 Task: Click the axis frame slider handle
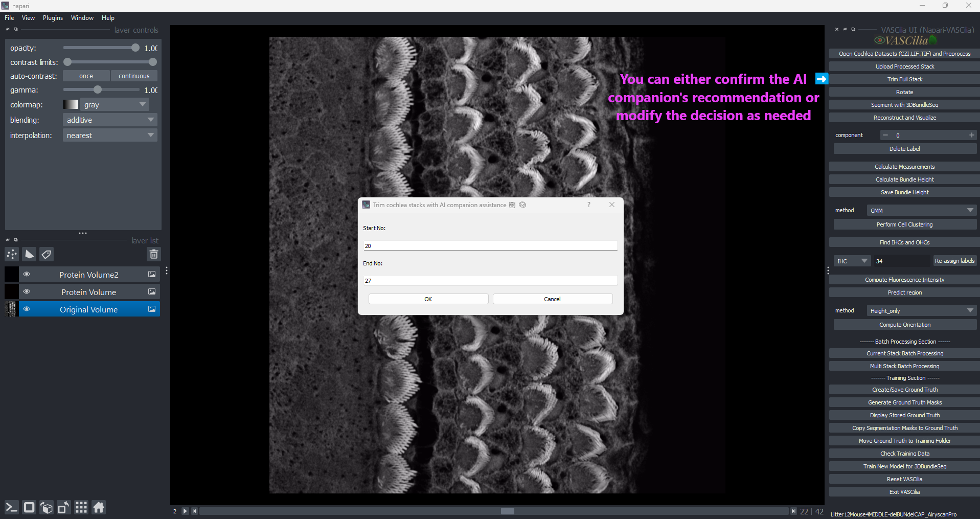coord(507,511)
